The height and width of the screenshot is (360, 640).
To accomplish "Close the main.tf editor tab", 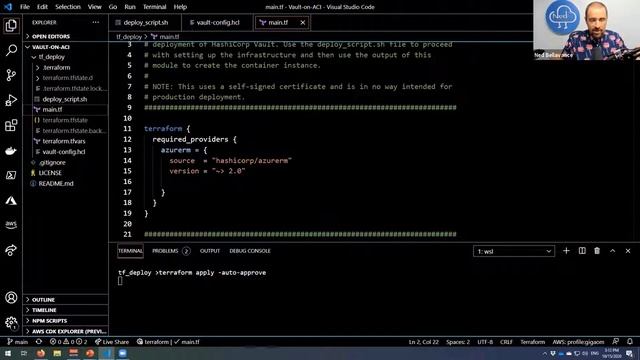I will [302, 22].
